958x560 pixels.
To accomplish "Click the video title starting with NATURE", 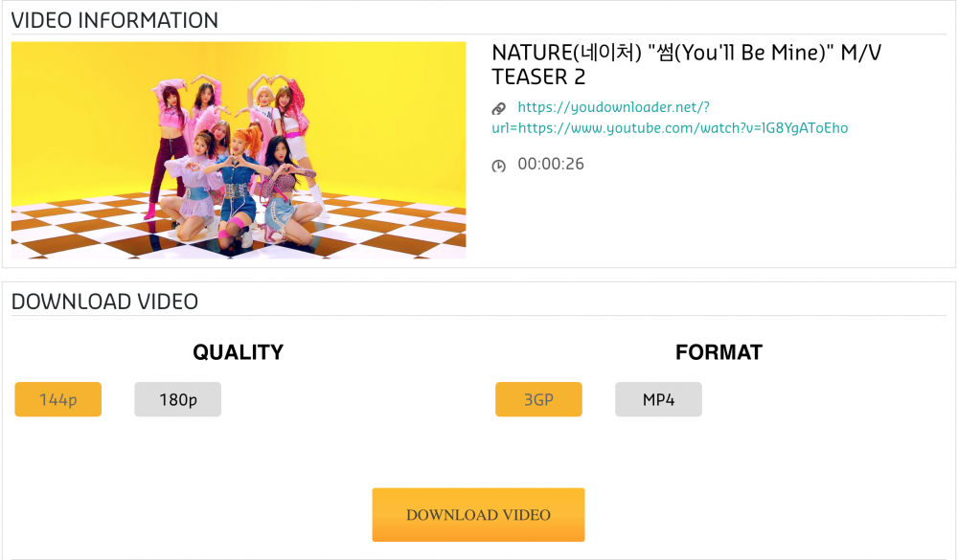I will (686, 64).
